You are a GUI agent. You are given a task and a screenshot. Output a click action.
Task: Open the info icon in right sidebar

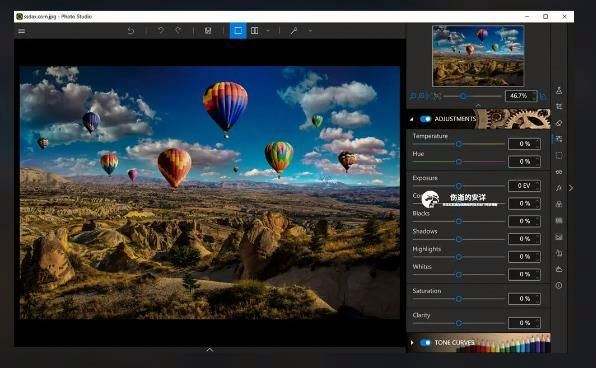pos(559,285)
